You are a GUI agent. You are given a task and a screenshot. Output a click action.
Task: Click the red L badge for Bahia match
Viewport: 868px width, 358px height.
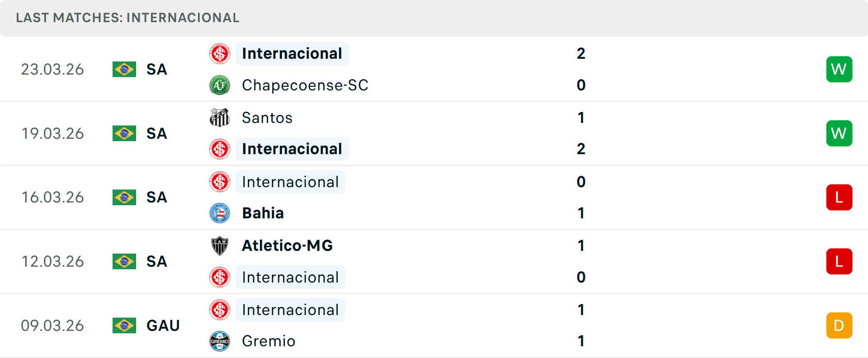839,198
